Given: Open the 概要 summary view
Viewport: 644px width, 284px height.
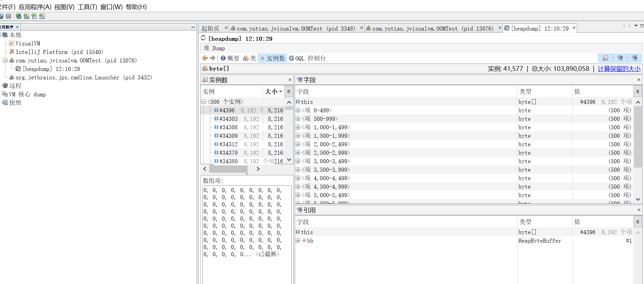Looking at the screenshot, I should pyautogui.click(x=230, y=58).
